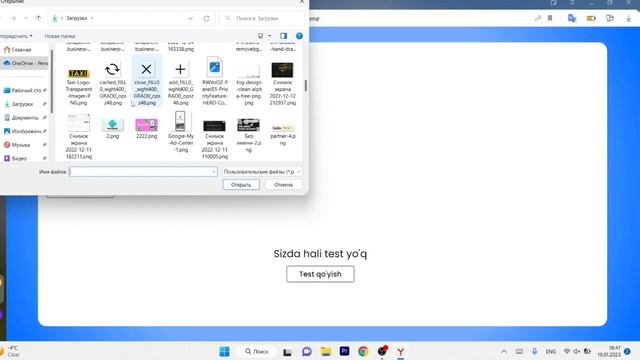Open the Wi-Fi network icon in tray
Screen dimensions: 640x360
[x=567, y=351]
